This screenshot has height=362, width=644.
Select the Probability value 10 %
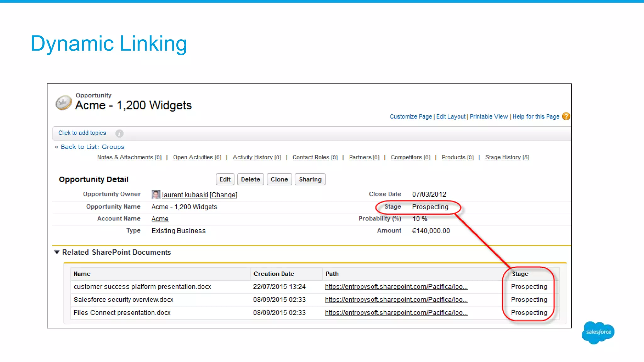click(x=420, y=219)
